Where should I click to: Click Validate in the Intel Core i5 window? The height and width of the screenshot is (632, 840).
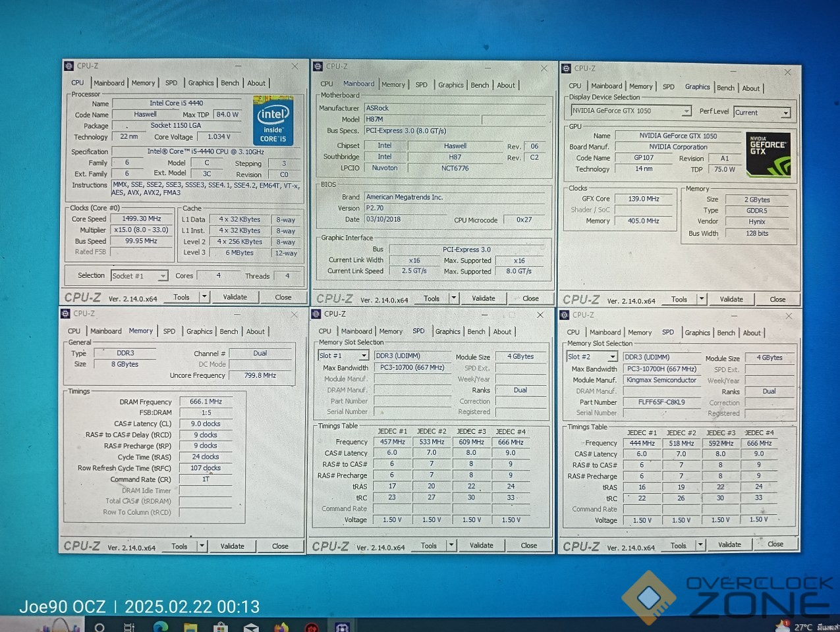pos(235,297)
